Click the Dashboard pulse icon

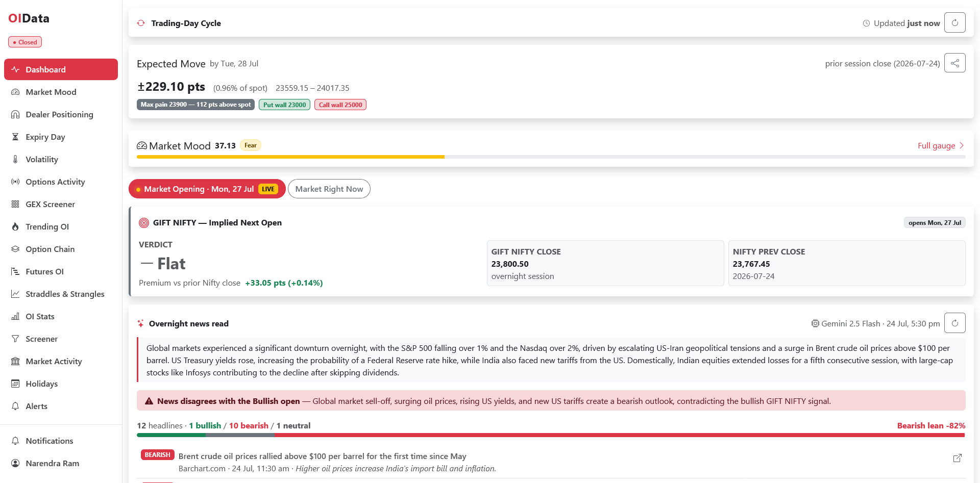click(15, 69)
